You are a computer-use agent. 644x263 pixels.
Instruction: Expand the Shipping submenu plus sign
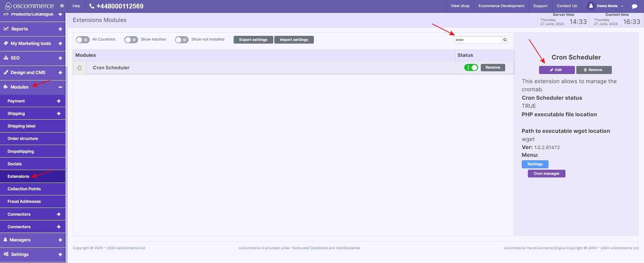pyautogui.click(x=59, y=114)
